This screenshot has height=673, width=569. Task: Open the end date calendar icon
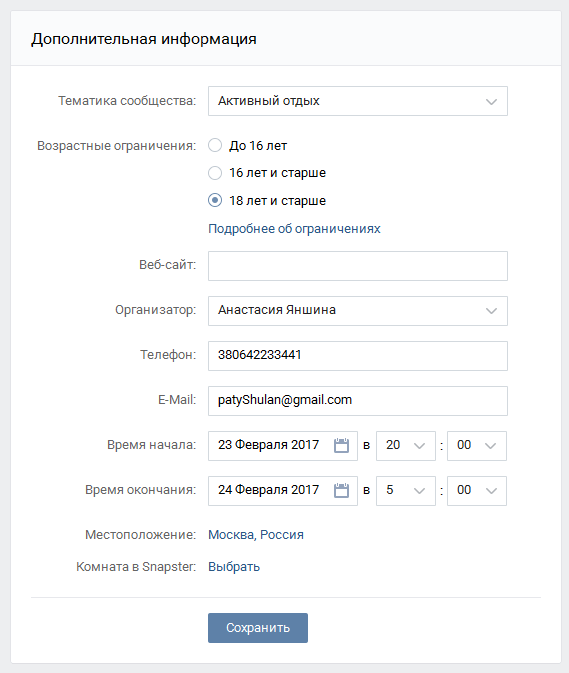pos(341,491)
